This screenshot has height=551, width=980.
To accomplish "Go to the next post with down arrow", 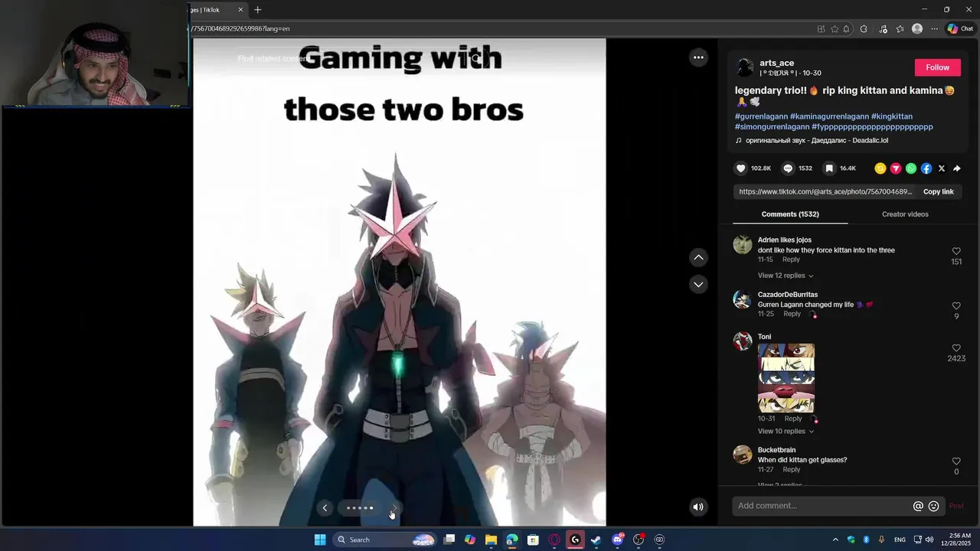I will pos(698,284).
